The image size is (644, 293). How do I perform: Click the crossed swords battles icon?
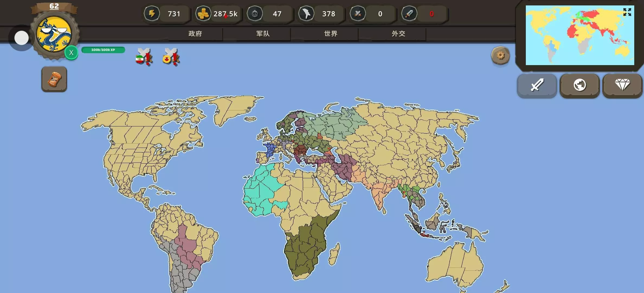358,14
